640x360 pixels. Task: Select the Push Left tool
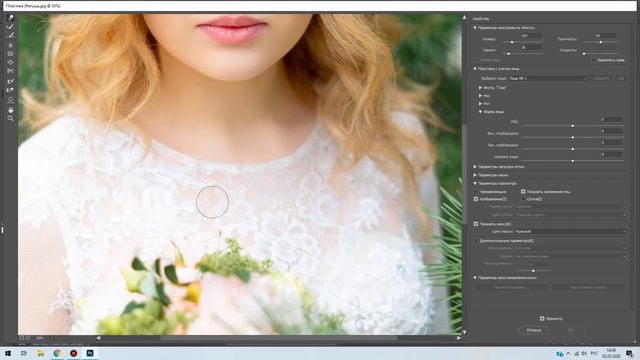(x=11, y=71)
